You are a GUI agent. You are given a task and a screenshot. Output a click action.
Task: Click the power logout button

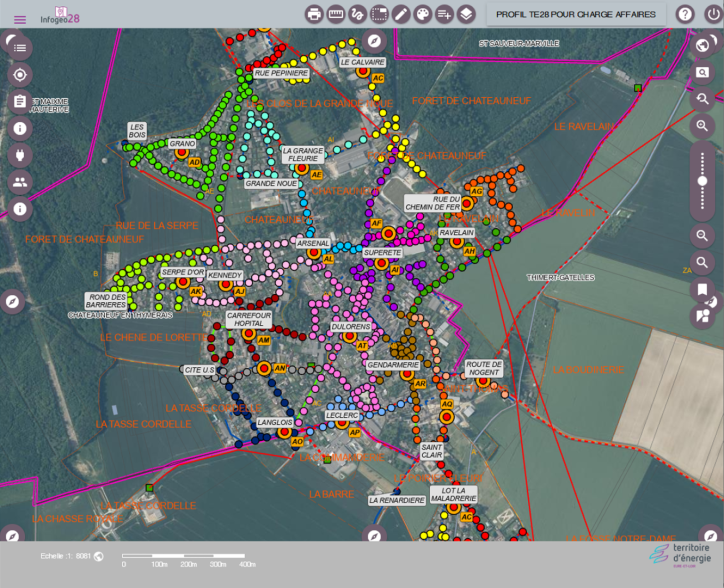(x=712, y=14)
